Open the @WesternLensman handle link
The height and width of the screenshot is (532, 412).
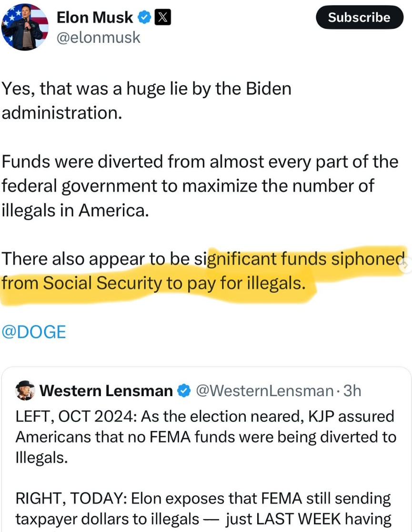264,391
